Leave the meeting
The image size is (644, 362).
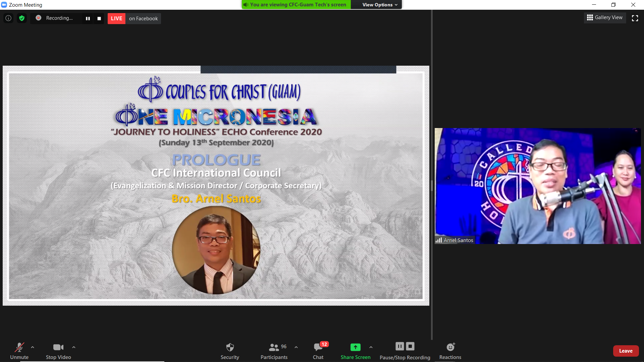[x=626, y=351]
